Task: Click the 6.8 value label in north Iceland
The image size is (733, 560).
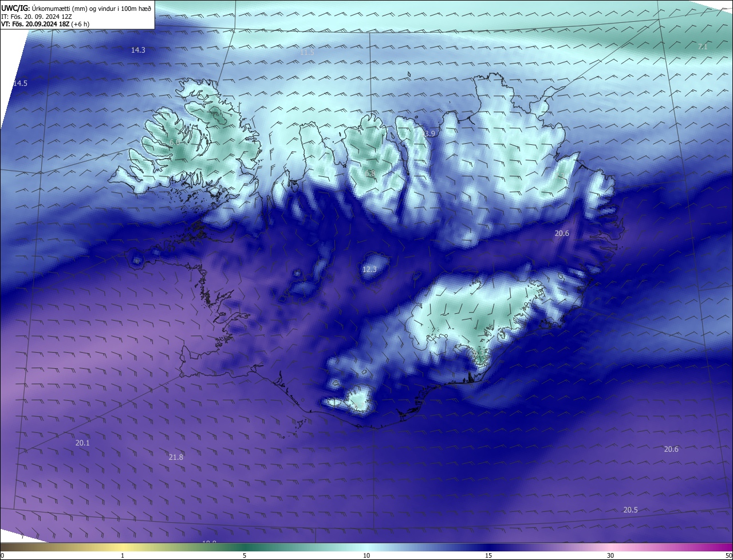Action: pyautogui.click(x=370, y=173)
